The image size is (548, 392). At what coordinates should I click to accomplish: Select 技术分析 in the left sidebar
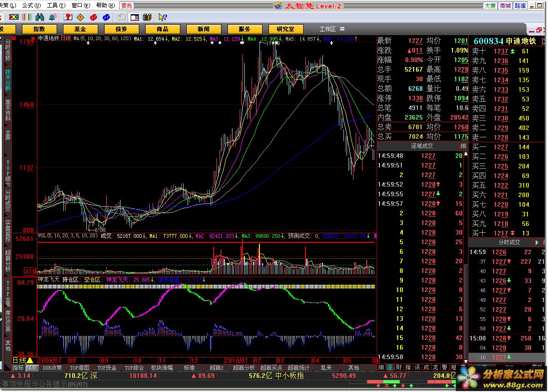(8, 80)
